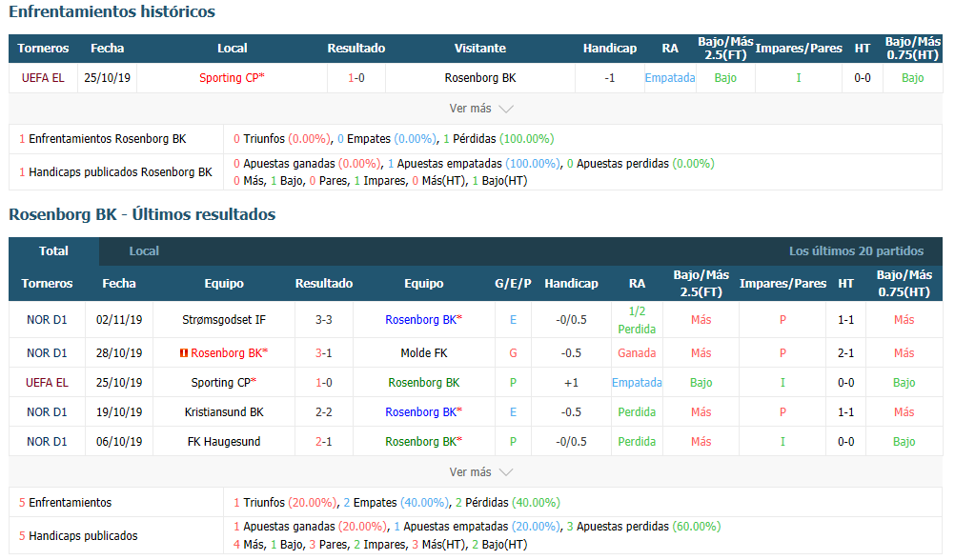Click historical row date 25/10/19
Screen dimensions: 955x560
pyautogui.click(x=107, y=78)
